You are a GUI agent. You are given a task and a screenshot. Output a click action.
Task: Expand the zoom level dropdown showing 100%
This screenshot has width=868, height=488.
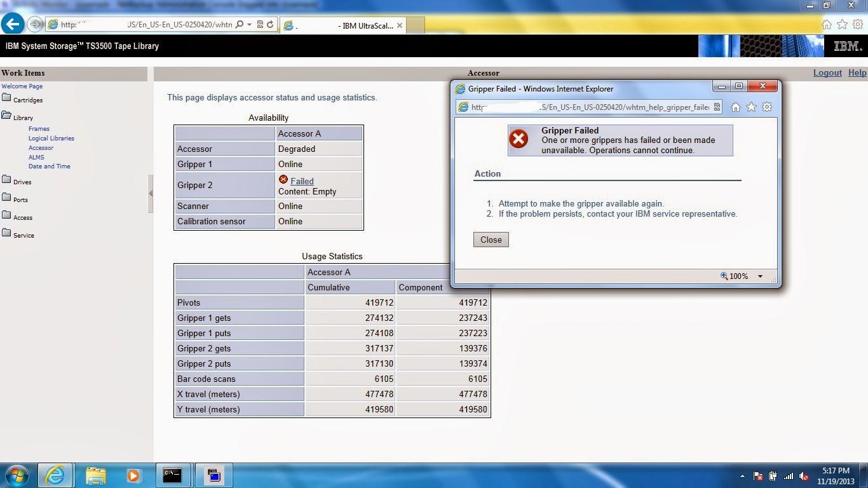click(759, 276)
